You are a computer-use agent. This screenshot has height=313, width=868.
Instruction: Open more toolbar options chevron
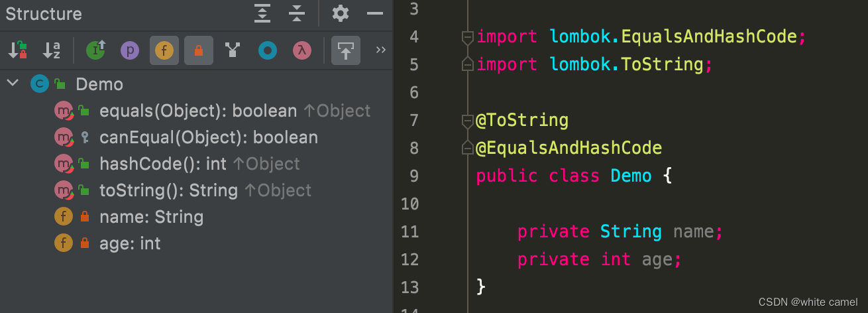(380, 50)
